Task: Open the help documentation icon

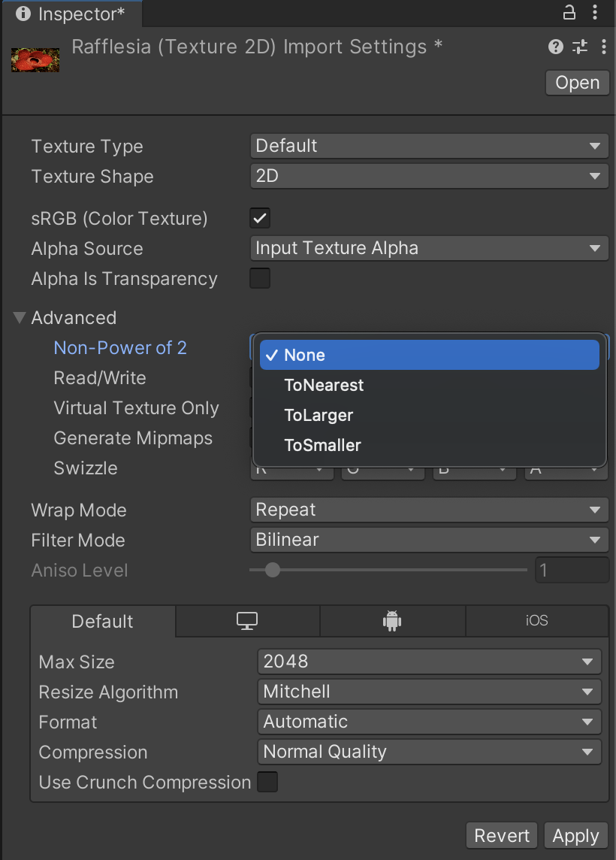Action: [555, 47]
